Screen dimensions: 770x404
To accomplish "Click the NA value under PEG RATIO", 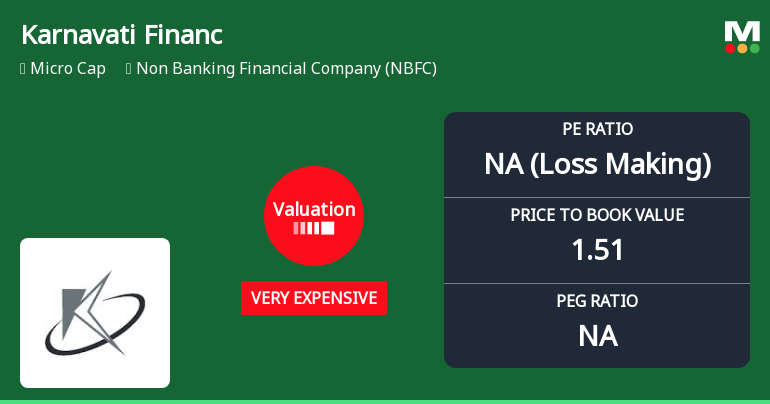I will point(597,336).
